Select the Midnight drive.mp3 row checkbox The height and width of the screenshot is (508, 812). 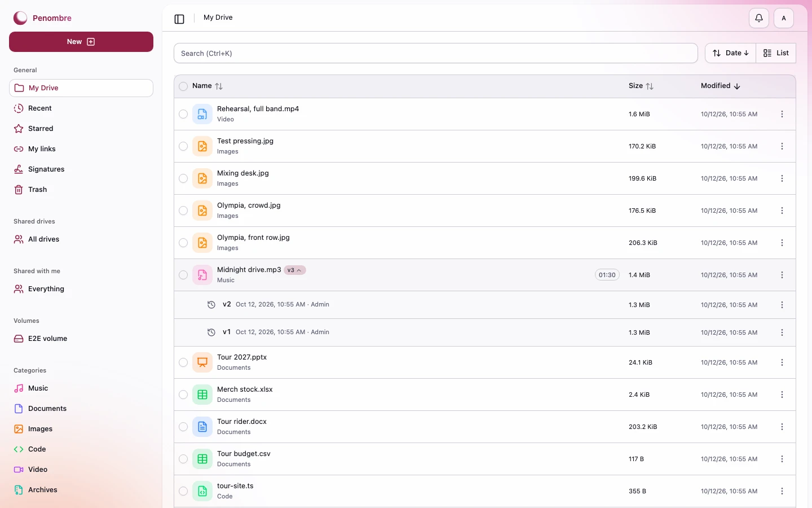point(183,275)
